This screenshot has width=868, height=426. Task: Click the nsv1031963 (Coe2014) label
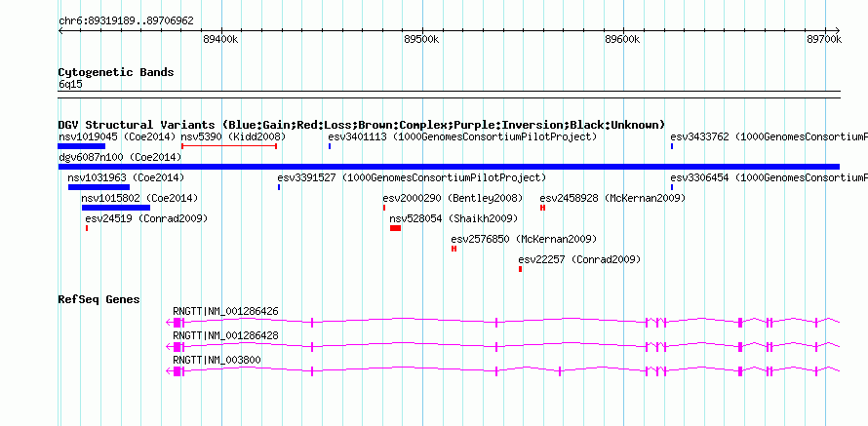(x=126, y=177)
